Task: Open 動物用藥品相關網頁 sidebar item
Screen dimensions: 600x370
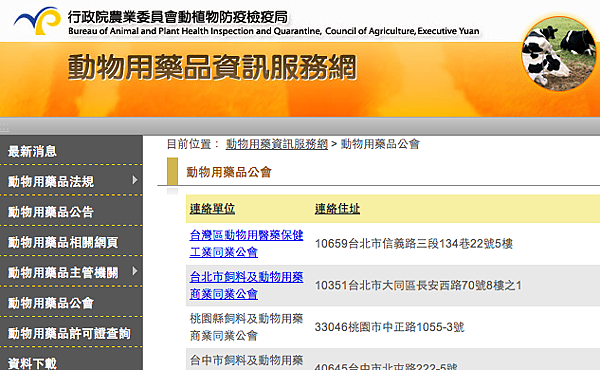Action: tap(63, 242)
